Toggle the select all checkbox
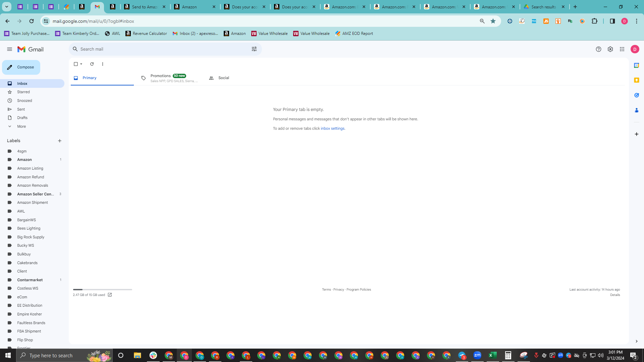 click(x=76, y=64)
